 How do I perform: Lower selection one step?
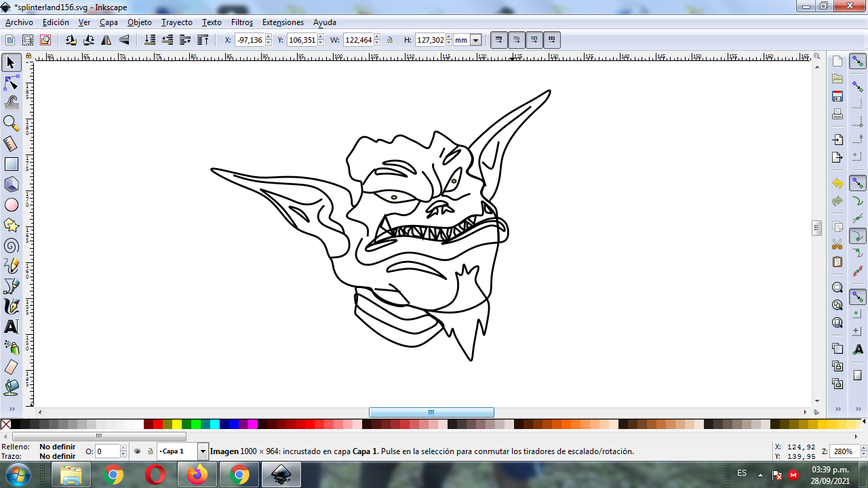[x=167, y=40]
